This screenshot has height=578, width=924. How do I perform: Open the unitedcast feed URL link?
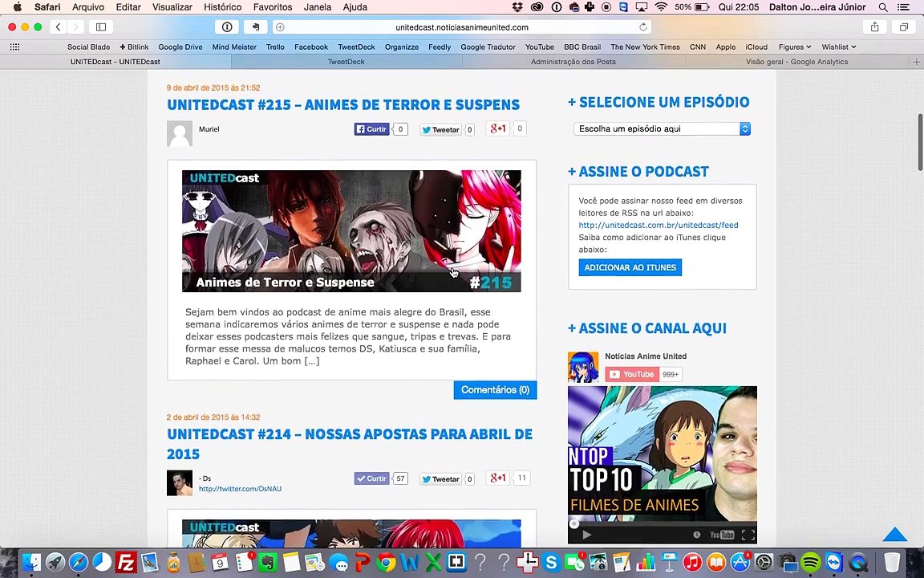[x=659, y=225]
